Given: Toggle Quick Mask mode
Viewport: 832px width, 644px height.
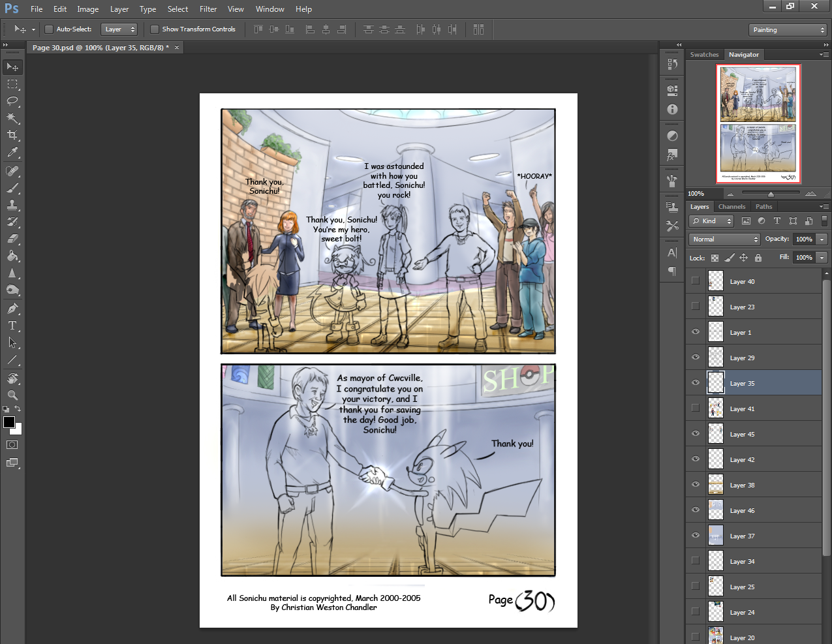Looking at the screenshot, I should (x=12, y=445).
